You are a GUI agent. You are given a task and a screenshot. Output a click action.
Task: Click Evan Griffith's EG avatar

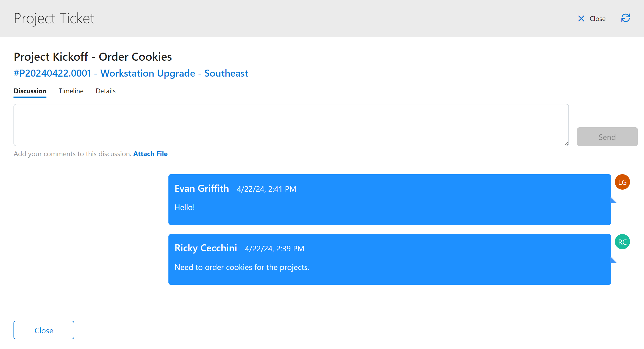click(x=622, y=182)
